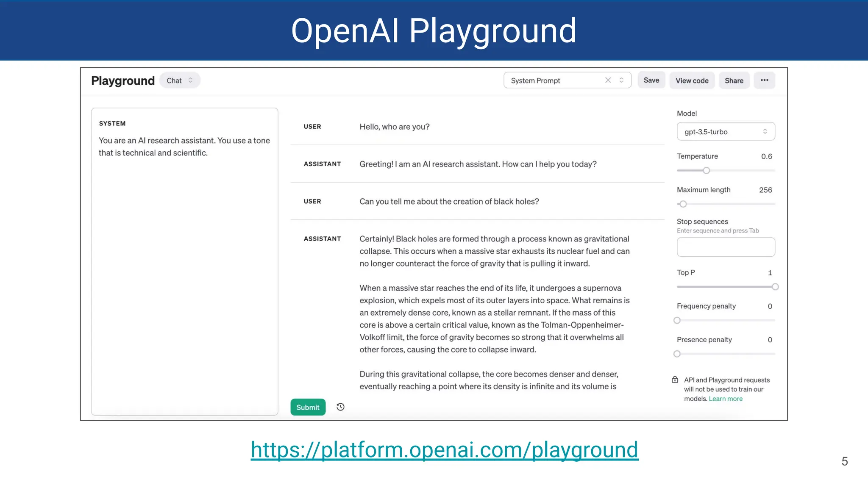Click the history clock icon beside Submit
868x488 pixels.
pos(340,407)
